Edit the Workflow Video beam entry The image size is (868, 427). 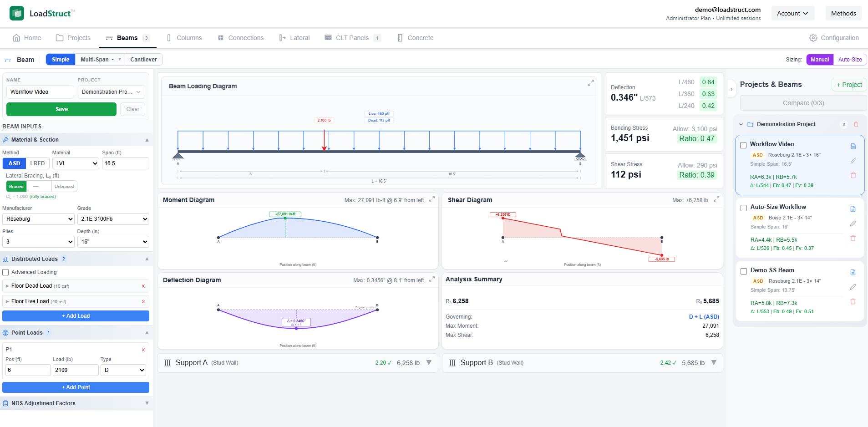(x=853, y=161)
